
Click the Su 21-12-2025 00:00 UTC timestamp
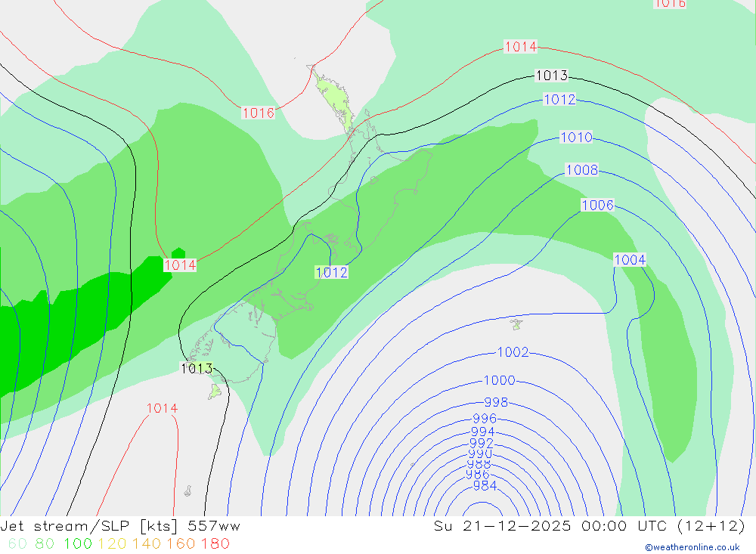click(590, 526)
